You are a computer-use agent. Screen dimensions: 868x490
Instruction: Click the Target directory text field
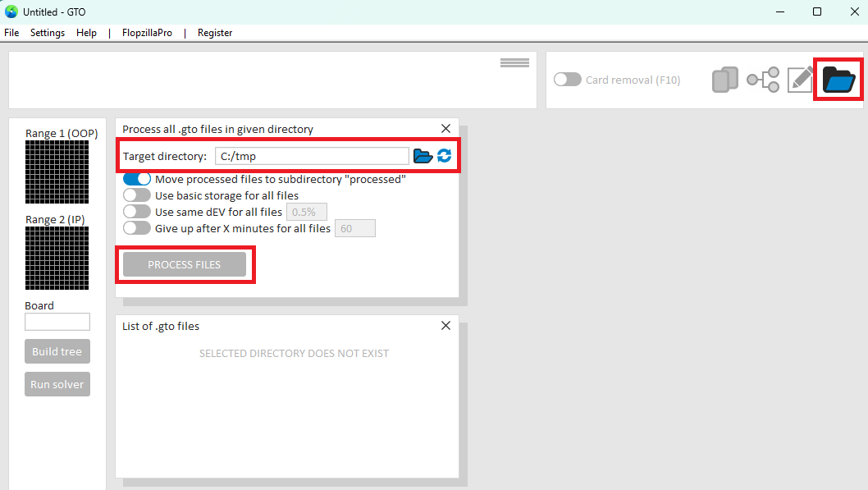tap(312, 156)
